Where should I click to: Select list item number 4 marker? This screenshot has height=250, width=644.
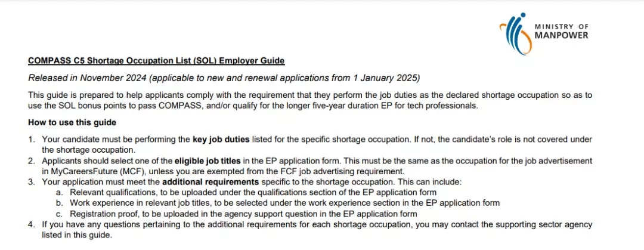(x=31, y=225)
